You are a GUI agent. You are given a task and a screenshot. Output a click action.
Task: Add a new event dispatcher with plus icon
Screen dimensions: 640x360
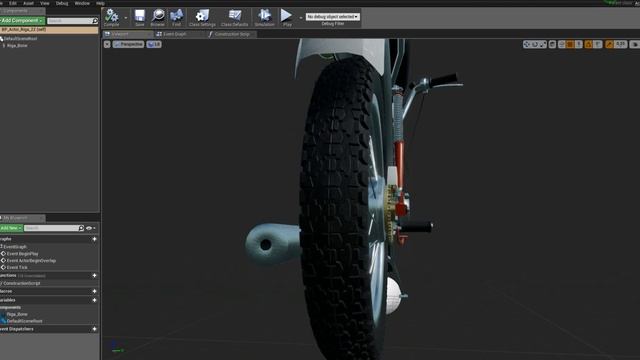click(x=94, y=329)
